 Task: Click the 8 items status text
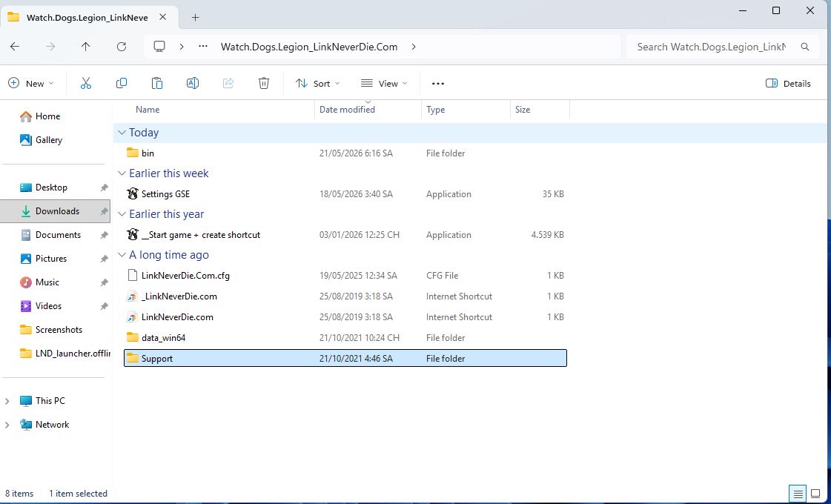click(x=19, y=494)
